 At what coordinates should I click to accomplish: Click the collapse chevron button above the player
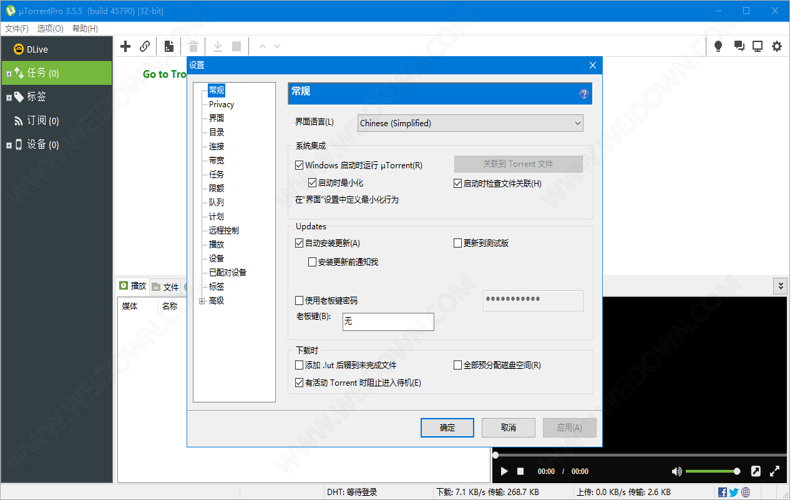[x=780, y=286]
